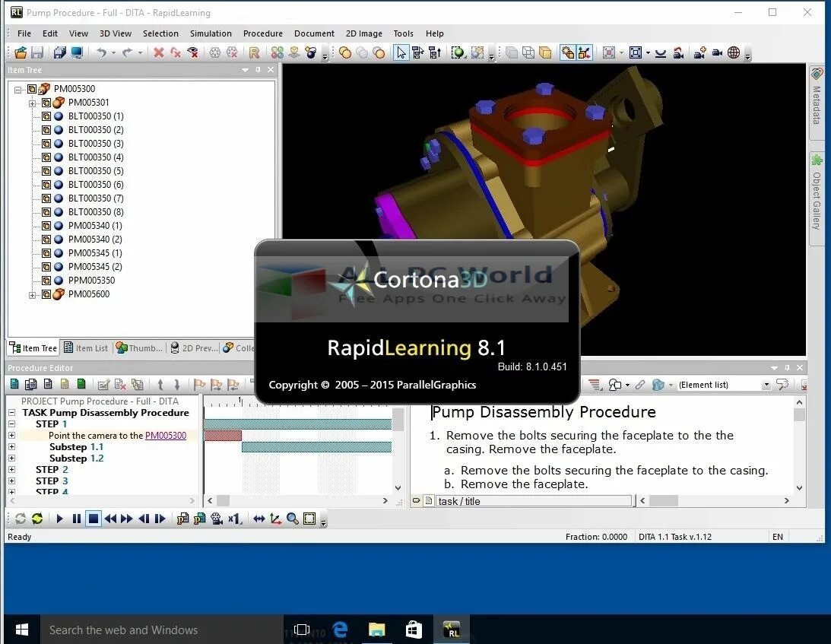Image resolution: width=831 pixels, height=644 pixels.
Task: Expand the PM005600 tree node
Action: (x=33, y=295)
